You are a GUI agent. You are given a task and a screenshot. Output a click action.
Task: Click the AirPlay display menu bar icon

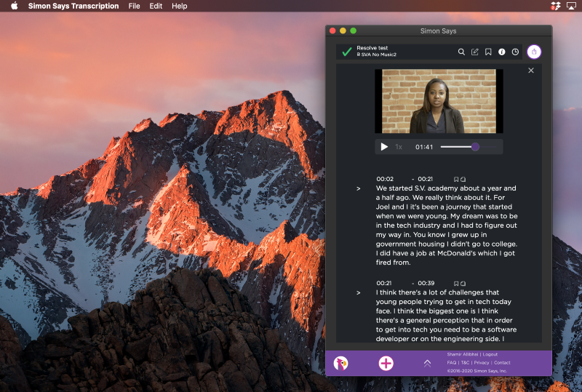click(x=571, y=6)
